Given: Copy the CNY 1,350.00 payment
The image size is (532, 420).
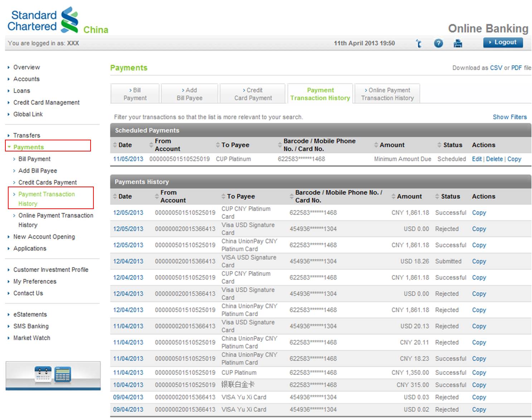Looking at the screenshot, I should click(479, 373).
